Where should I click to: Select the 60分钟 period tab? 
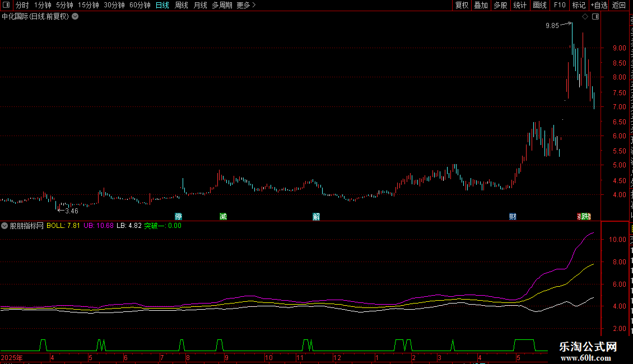tap(139, 5)
